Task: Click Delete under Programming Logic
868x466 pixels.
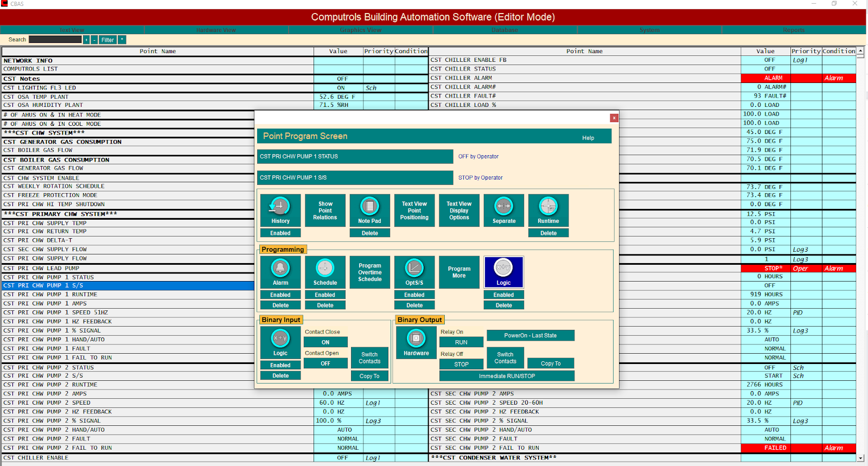Action: [x=503, y=305]
